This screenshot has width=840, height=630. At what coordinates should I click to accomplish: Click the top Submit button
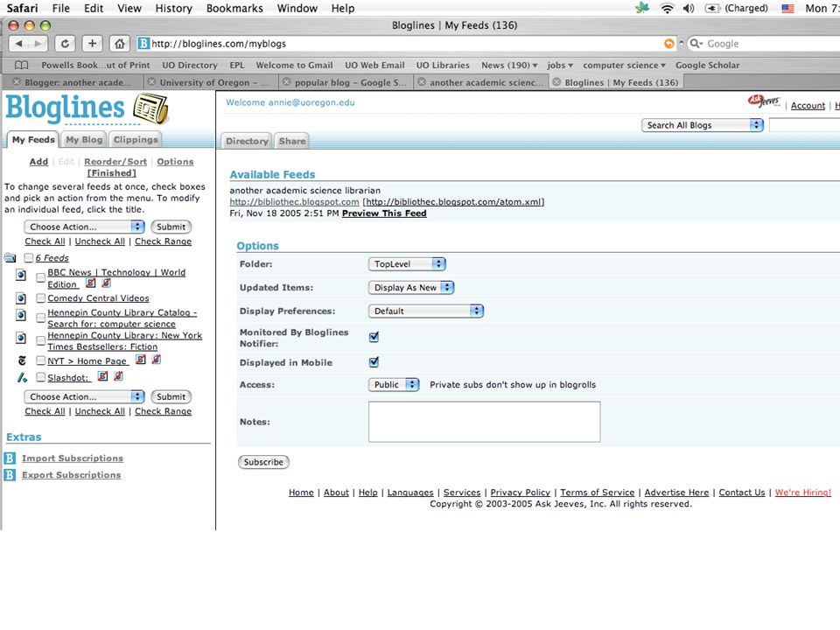(171, 227)
